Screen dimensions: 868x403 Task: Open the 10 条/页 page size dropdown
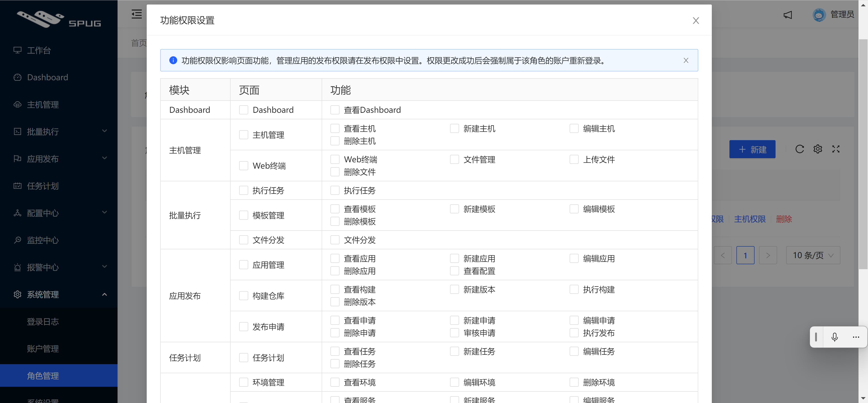point(813,255)
